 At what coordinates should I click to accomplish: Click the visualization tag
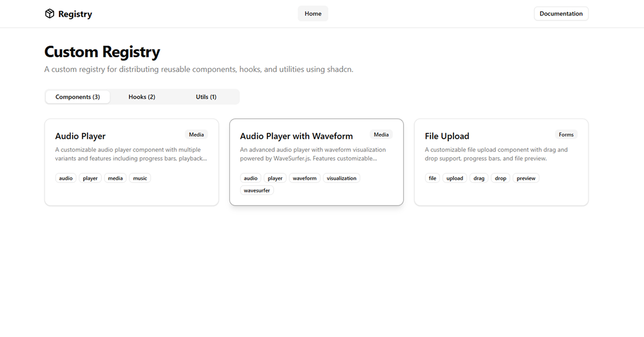point(341,178)
